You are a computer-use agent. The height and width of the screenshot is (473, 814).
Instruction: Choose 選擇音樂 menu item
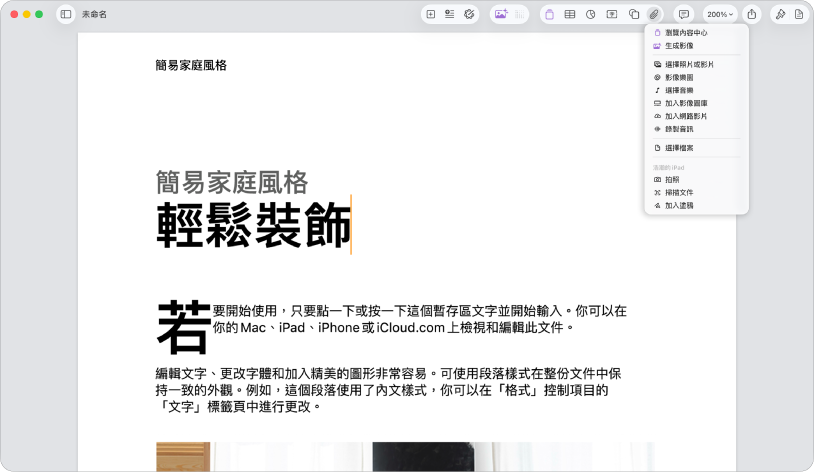coord(696,90)
